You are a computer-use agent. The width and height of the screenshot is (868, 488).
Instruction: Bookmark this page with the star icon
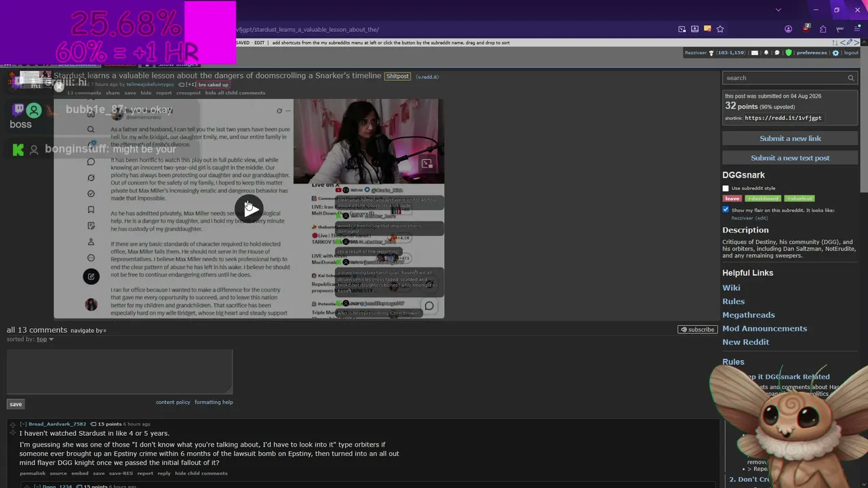[x=720, y=29]
